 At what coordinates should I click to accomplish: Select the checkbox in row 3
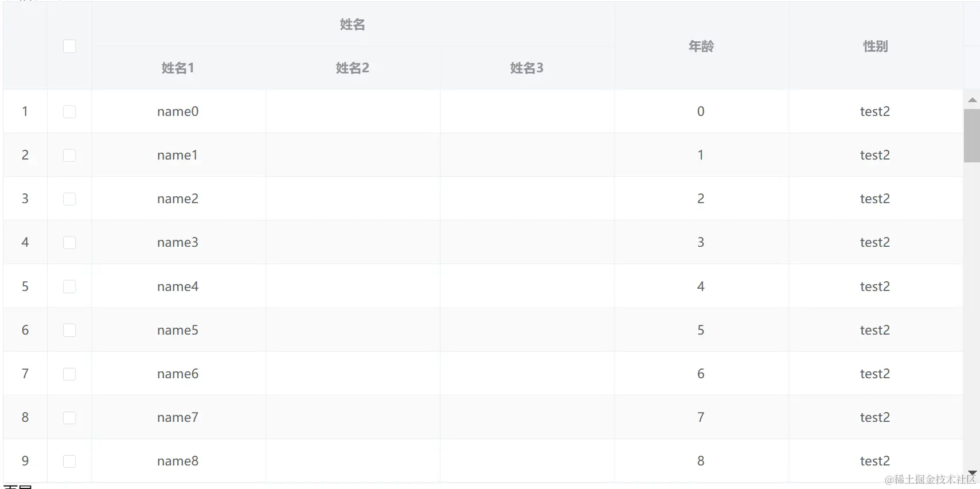(69, 199)
